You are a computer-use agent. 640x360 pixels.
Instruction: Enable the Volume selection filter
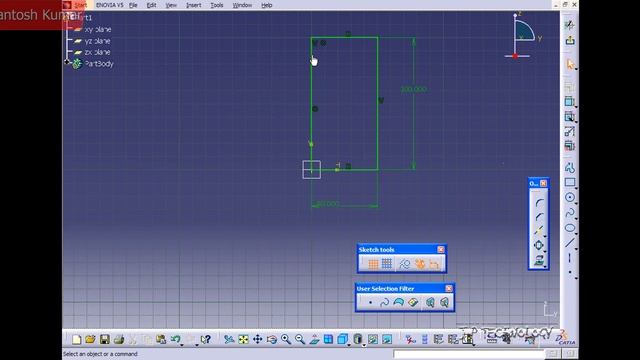pyautogui.click(x=413, y=302)
